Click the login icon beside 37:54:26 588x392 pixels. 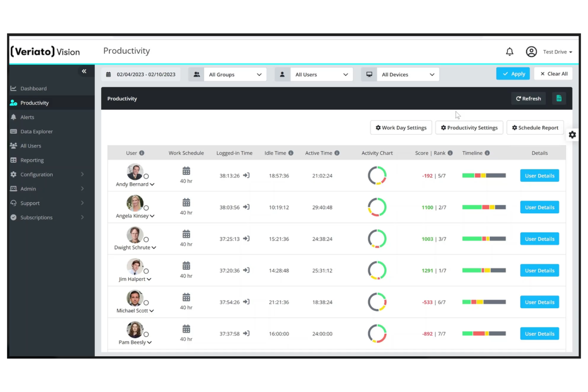246,302
